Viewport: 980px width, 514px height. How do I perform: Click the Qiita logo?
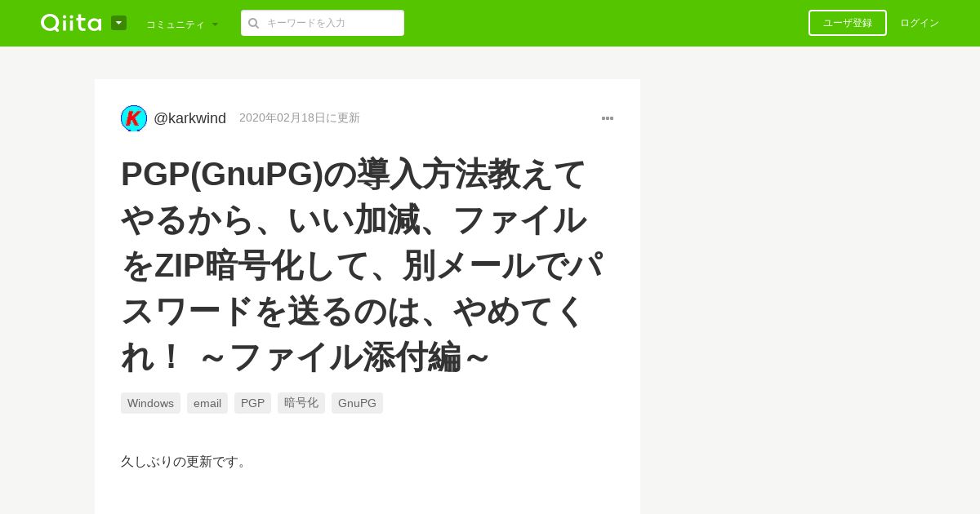(x=71, y=23)
